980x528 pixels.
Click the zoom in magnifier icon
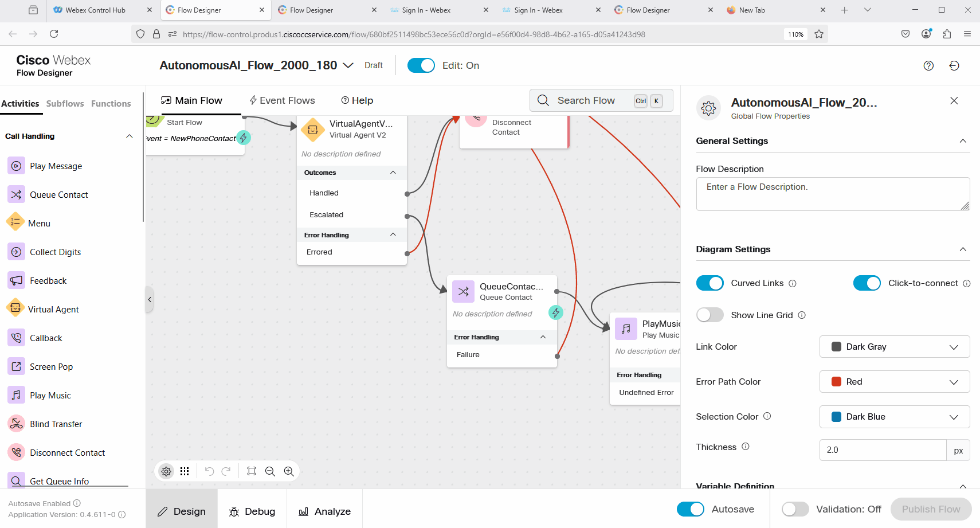(x=289, y=471)
